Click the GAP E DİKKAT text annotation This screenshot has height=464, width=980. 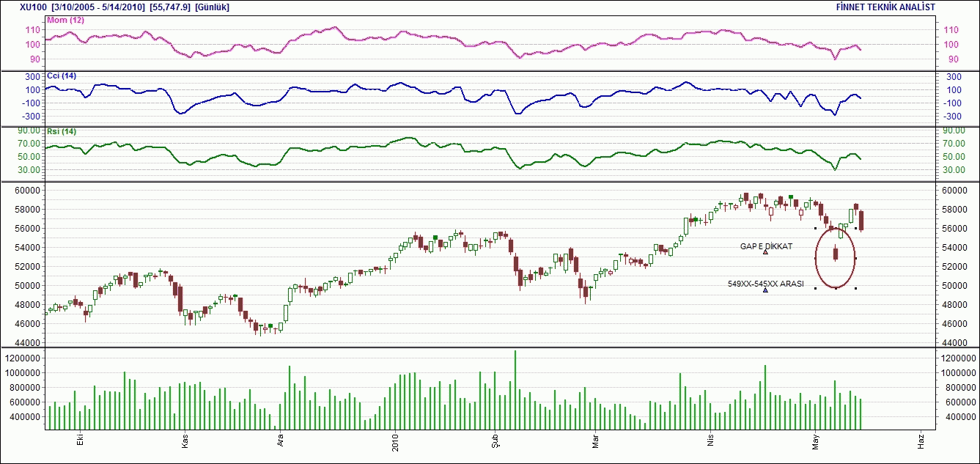(x=766, y=246)
